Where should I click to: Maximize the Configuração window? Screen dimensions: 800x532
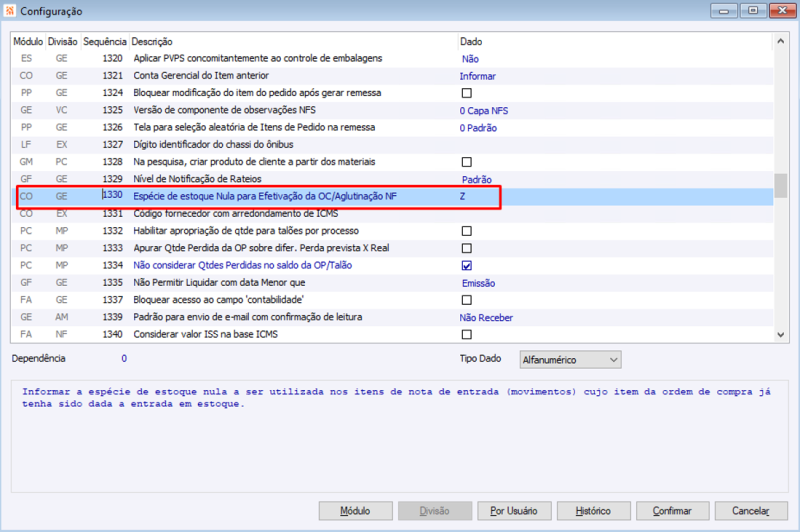pos(753,11)
